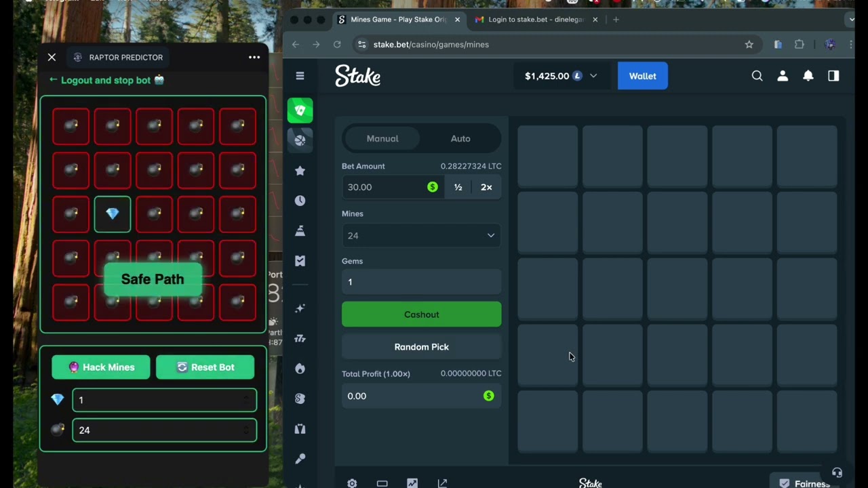Click the green Cashout button

(421, 314)
